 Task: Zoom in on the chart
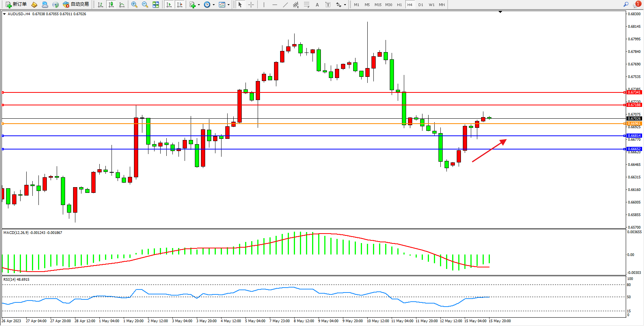tap(134, 5)
